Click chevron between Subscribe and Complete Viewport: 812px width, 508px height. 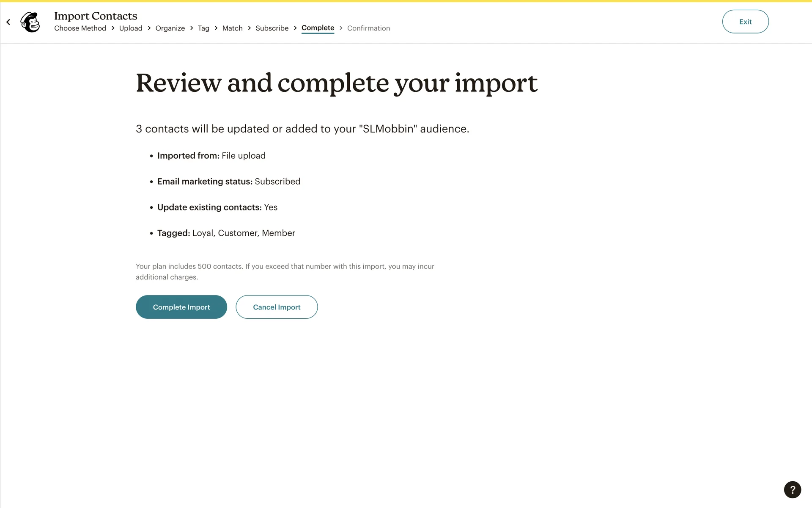295,28
